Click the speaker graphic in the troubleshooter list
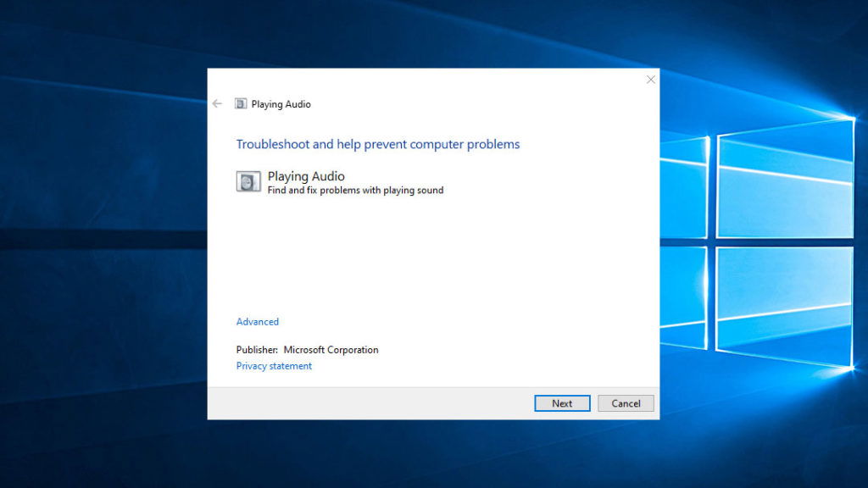 248,182
